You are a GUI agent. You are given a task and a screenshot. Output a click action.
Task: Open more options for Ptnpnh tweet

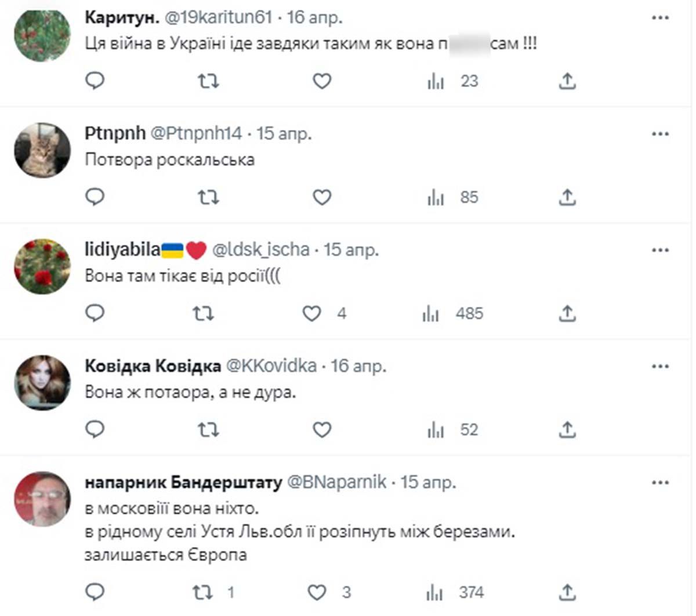[x=660, y=134]
